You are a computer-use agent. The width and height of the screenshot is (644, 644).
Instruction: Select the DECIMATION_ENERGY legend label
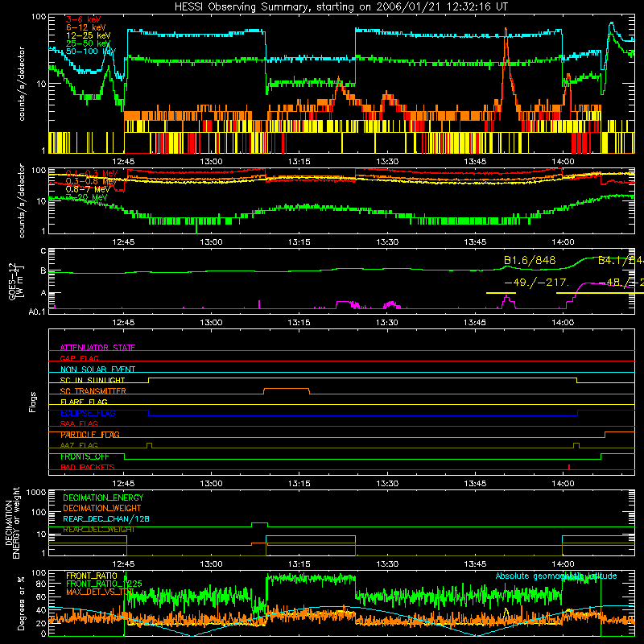(x=103, y=497)
